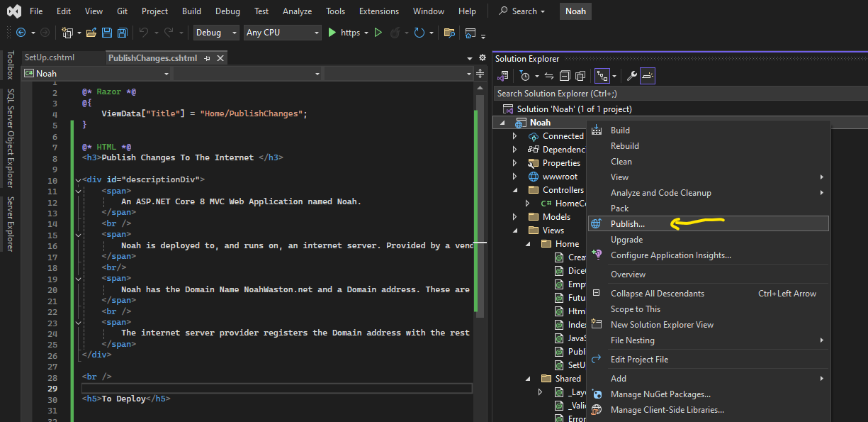Open the Noah project navigation dropdown
Screen dimensions: 868x422
(97, 74)
